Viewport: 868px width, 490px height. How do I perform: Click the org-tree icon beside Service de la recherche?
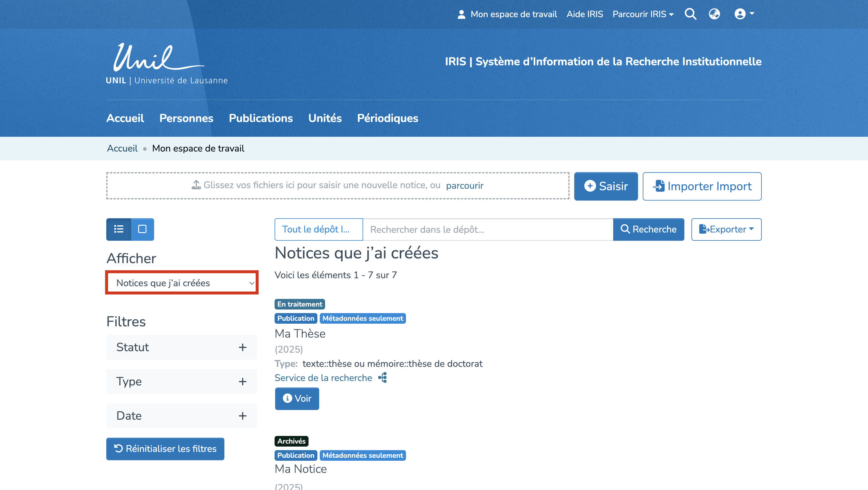coord(382,378)
